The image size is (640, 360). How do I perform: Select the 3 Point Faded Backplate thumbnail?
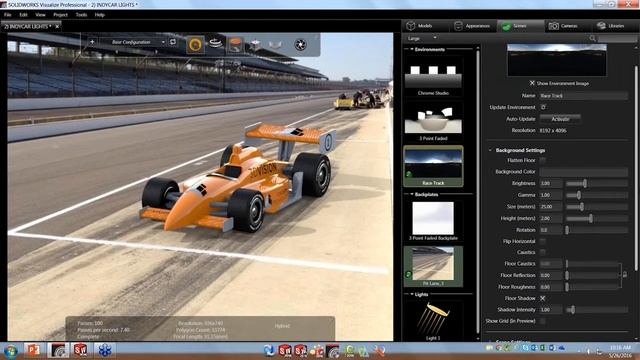point(433,221)
